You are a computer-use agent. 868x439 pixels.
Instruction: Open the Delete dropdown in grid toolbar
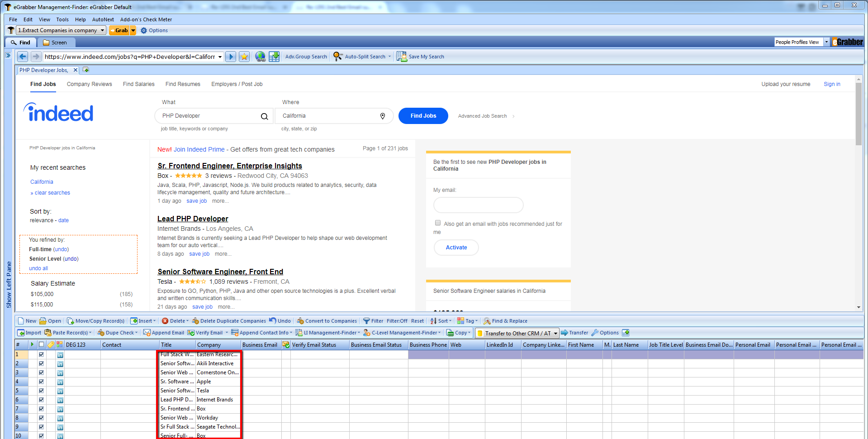[175, 321]
